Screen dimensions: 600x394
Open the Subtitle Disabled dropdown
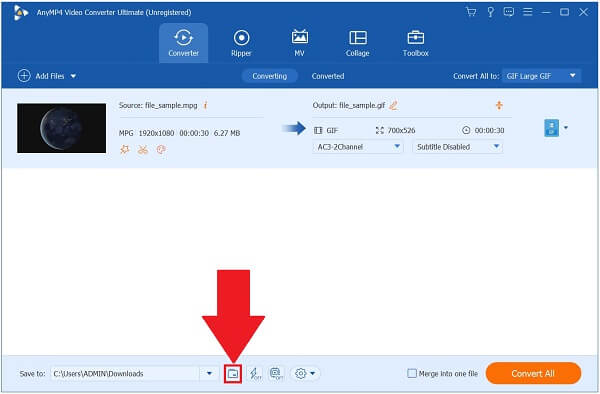[458, 147]
